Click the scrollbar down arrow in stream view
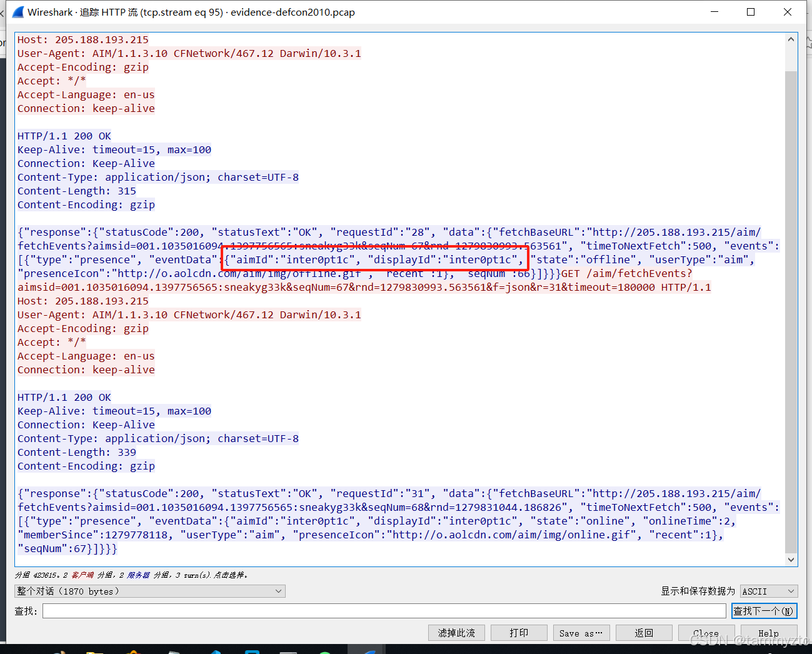This screenshot has height=654, width=812. pyautogui.click(x=791, y=560)
